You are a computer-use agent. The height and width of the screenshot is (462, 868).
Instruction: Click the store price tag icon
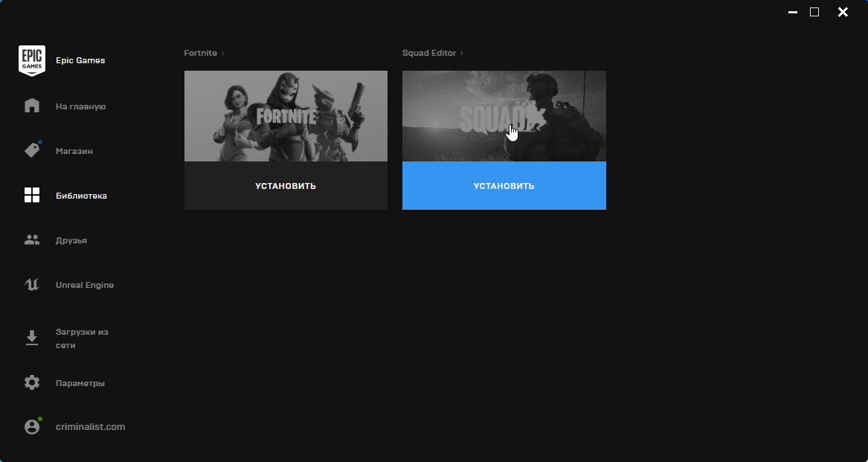pos(32,150)
